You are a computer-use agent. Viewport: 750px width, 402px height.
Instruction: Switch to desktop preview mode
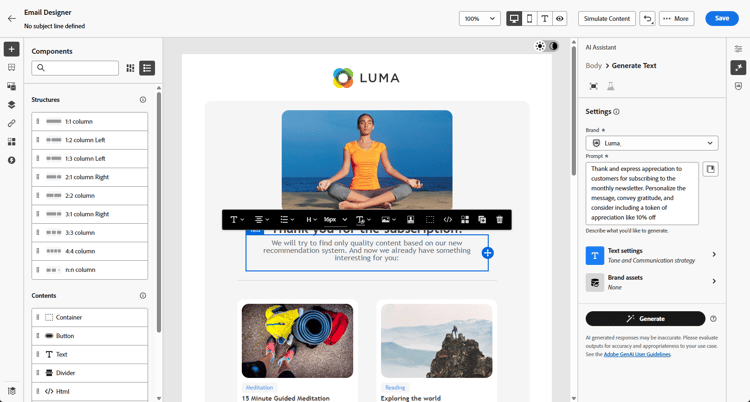click(514, 19)
